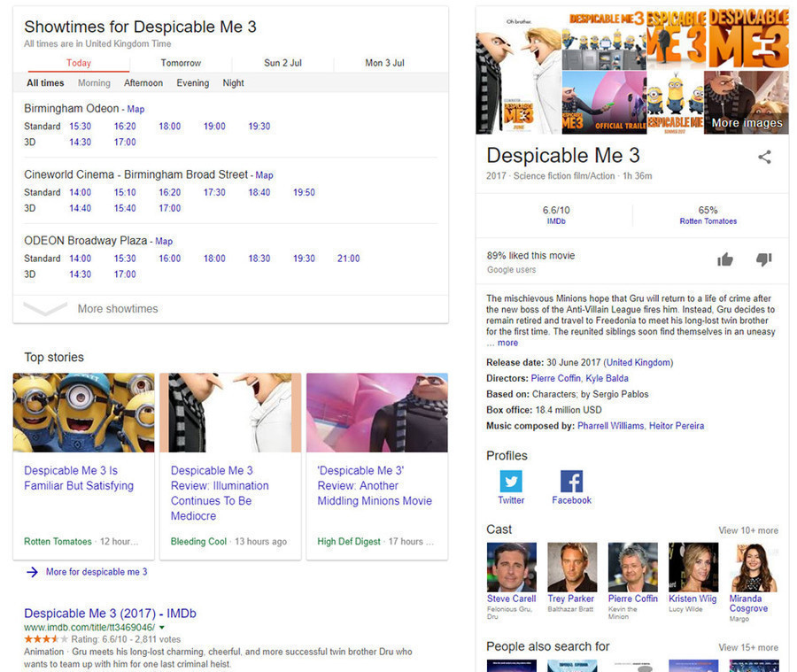Click More for despicable me 3 link
Image resolution: width=797 pixels, height=672 pixels.
(x=97, y=572)
